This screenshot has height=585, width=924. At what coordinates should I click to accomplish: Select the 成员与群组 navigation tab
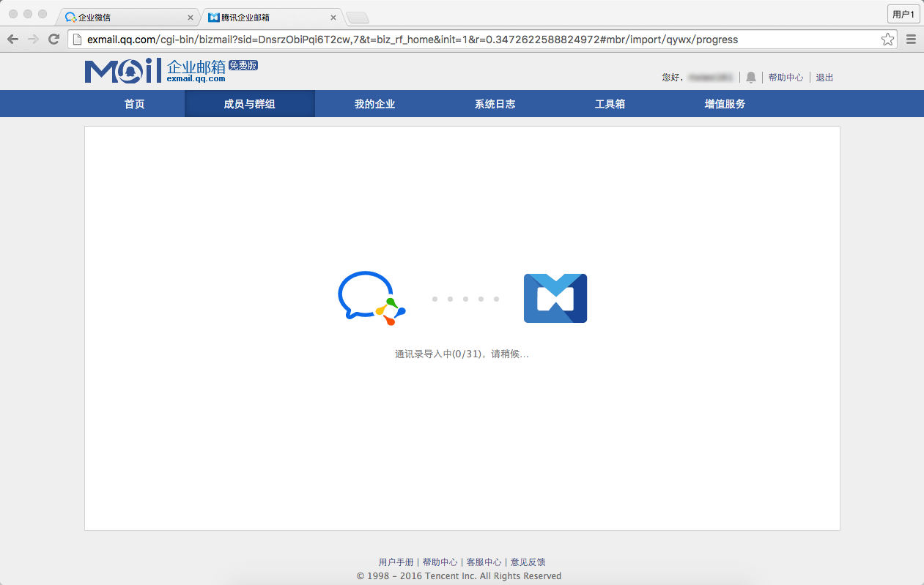[249, 104]
